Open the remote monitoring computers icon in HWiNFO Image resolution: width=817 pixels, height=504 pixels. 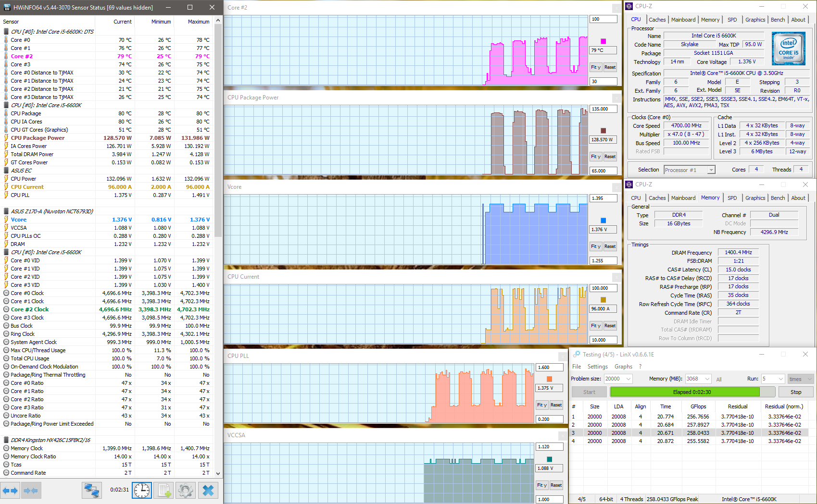tap(91, 491)
